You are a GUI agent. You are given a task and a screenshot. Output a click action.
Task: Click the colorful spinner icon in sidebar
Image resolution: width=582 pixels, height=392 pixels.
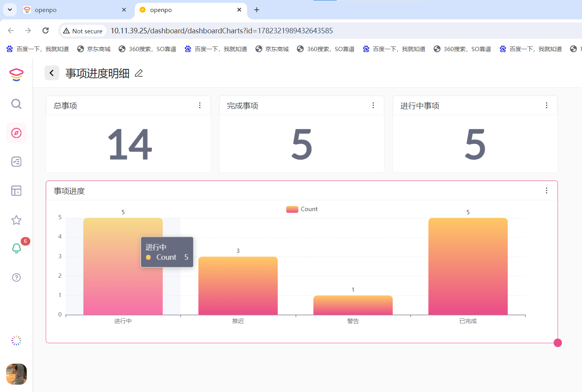(16, 340)
